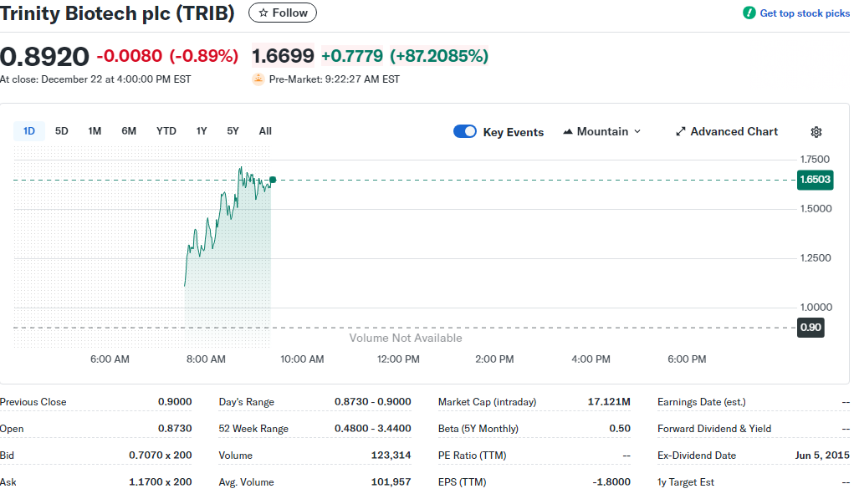Select the 1D range tab

click(29, 131)
